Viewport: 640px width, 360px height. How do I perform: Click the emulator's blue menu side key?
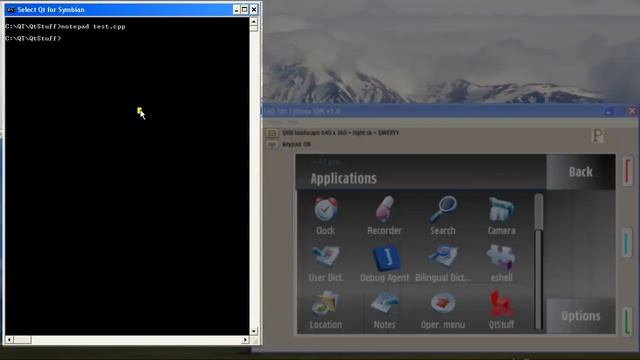pyautogui.click(x=627, y=242)
